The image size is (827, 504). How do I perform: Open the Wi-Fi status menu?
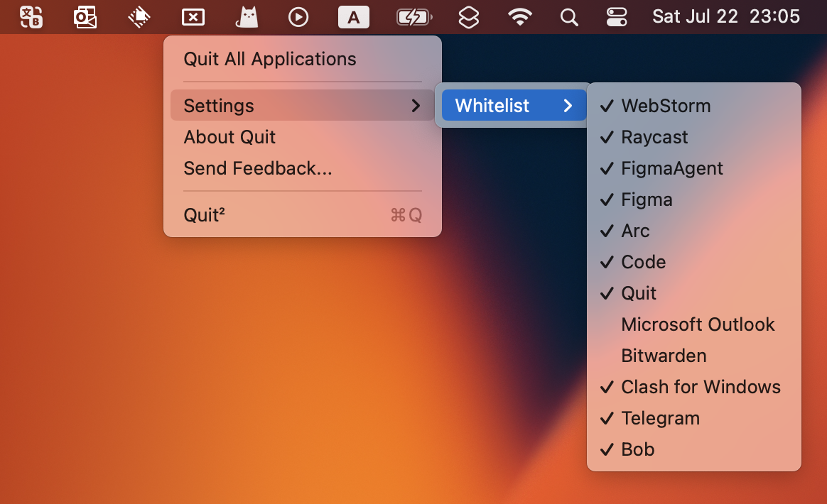pos(520,17)
